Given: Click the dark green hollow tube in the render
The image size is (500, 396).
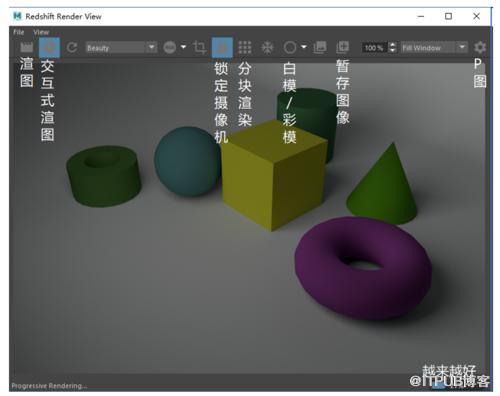Looking at the screenshot, I should pyautogui.click(x=104, y=176).
